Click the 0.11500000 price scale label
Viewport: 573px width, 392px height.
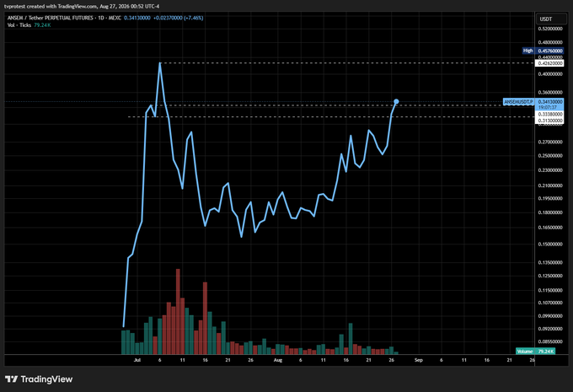pyautogui.click(x=550, y=290)
